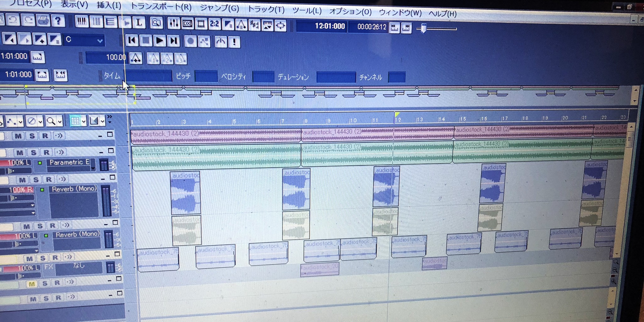The height and width of the screenshot is (322, 644).
Task: Click the 100.00 tempo field
Action: 106,57
